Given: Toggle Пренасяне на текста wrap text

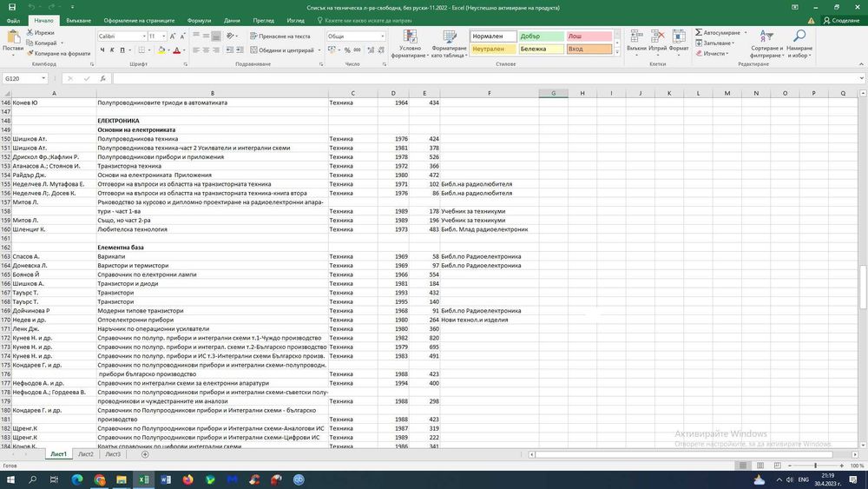Looking at the screenshot, I should coord(280,36).
